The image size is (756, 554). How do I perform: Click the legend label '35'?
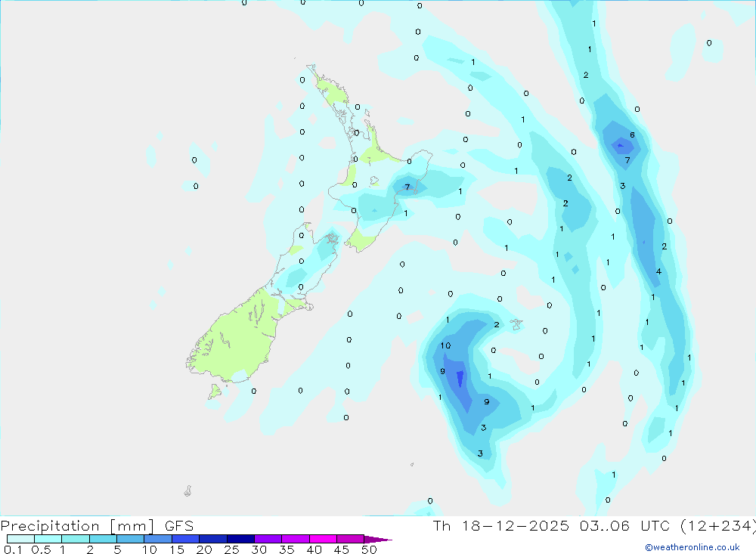click(287, 549)
